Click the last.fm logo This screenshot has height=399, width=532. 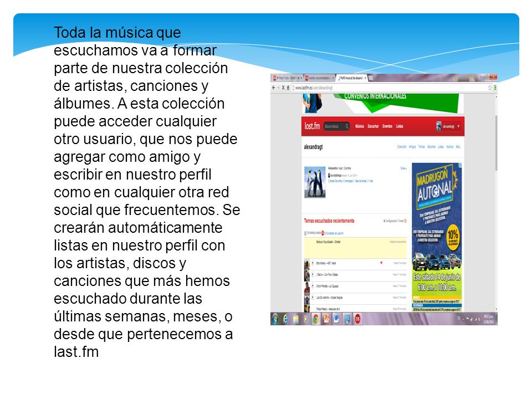point(312,126)
